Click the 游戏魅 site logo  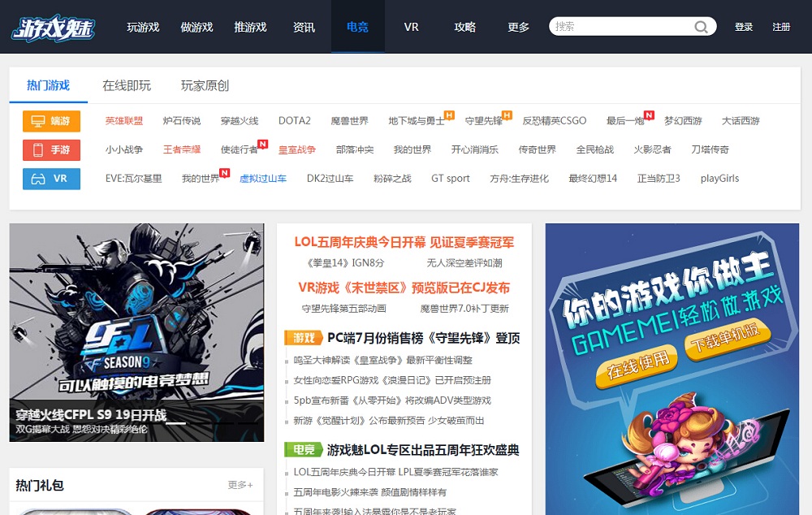(x=54, y=28)
